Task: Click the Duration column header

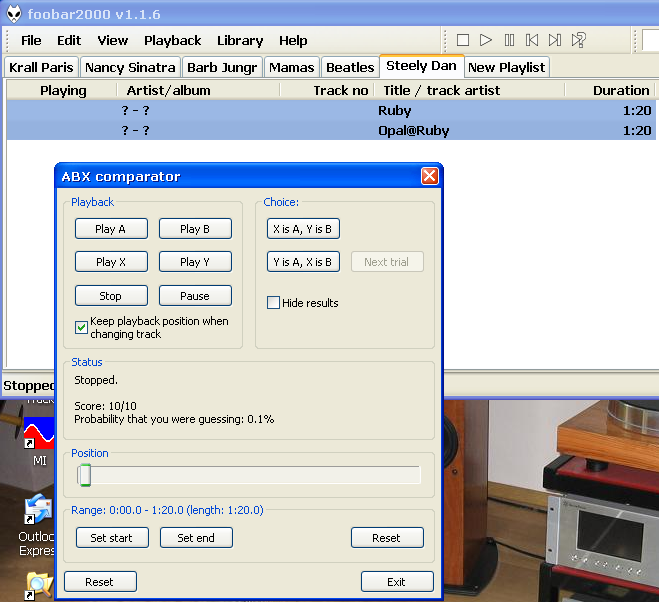Action: (x=610, y=90)
